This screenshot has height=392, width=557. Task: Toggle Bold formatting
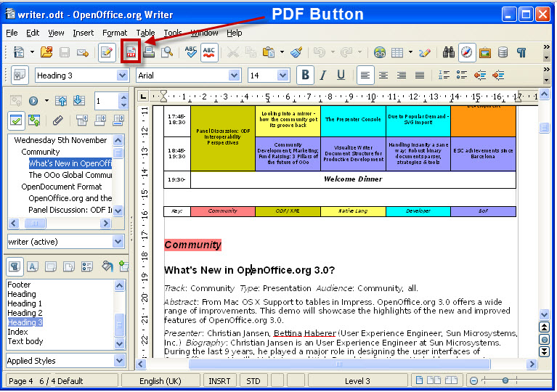pos(305,75)
